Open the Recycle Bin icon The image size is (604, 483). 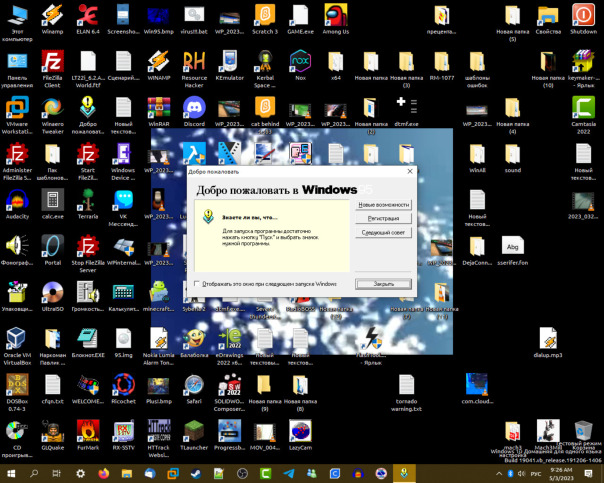pyautogui.click(x=583, y=433)
